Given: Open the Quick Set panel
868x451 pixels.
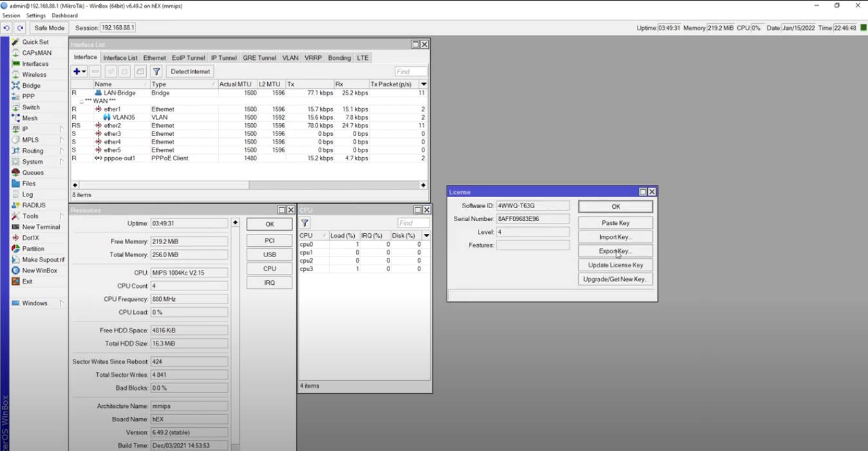Looking at the screenshot, I should (34, 41).
